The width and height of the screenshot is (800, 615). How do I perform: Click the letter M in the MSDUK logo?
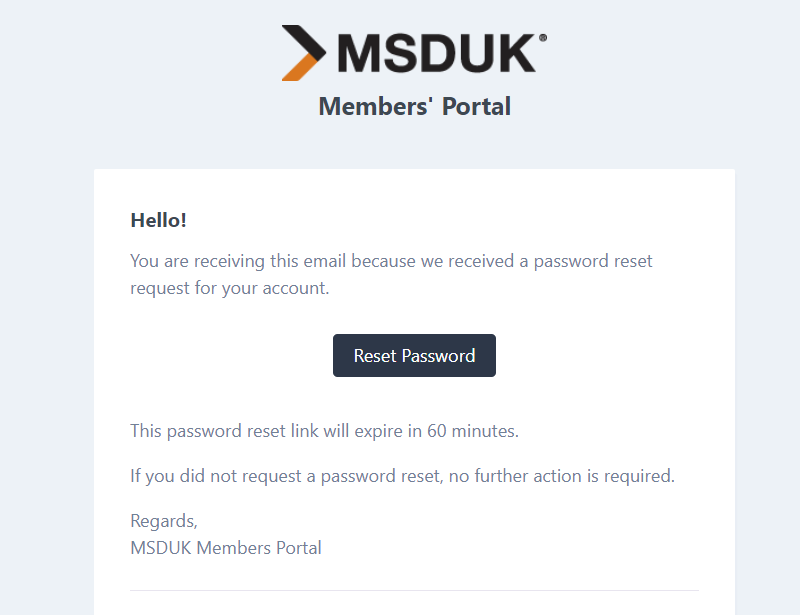pos(359,54)
